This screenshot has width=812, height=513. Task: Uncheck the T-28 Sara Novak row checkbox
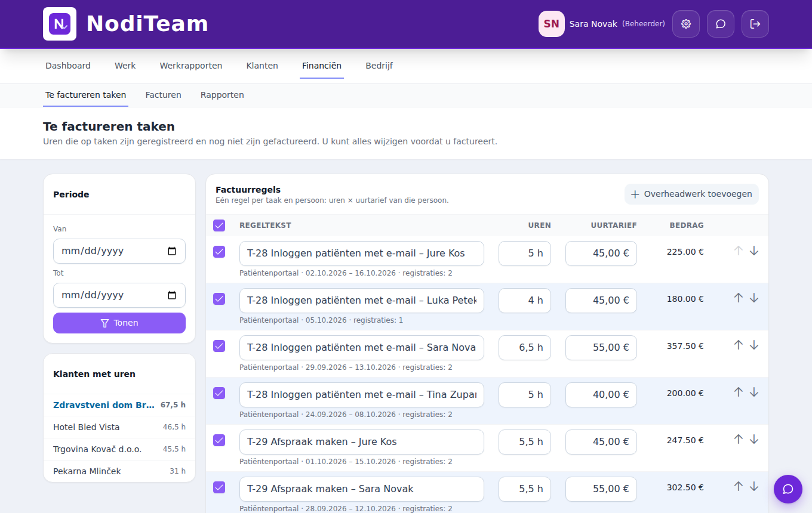point(219,346)
